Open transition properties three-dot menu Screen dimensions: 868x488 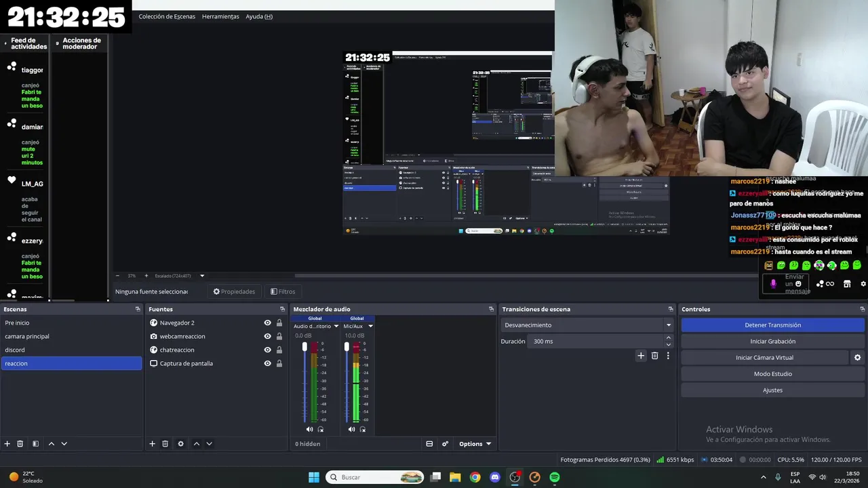(x=668, y=356)
